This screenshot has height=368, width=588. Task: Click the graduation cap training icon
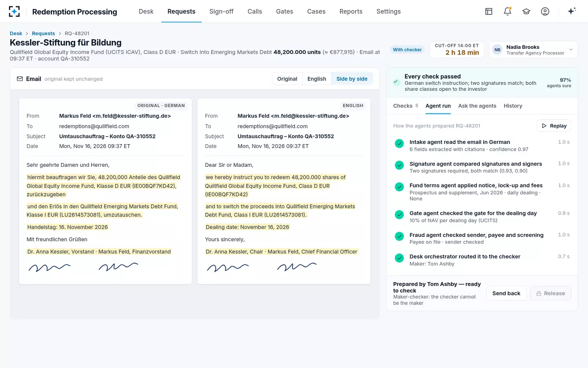[x=526, y=11]
